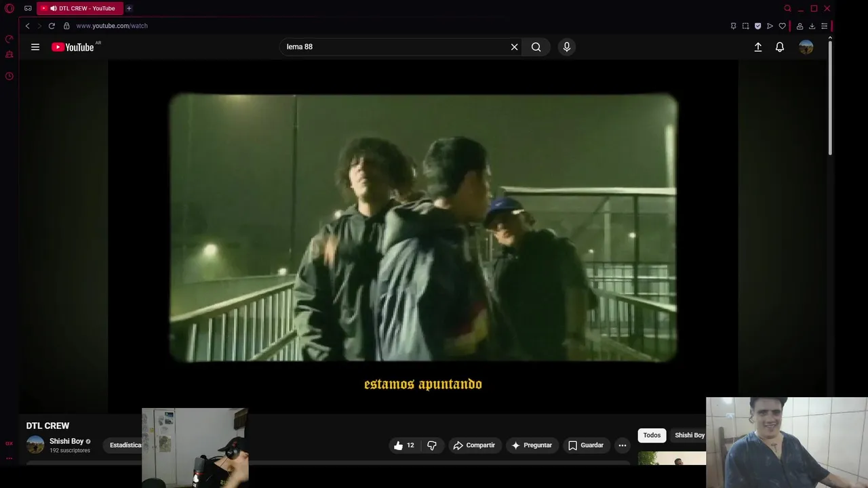Select the DTL CREW - YouTube tab

[x=80, y=9]
